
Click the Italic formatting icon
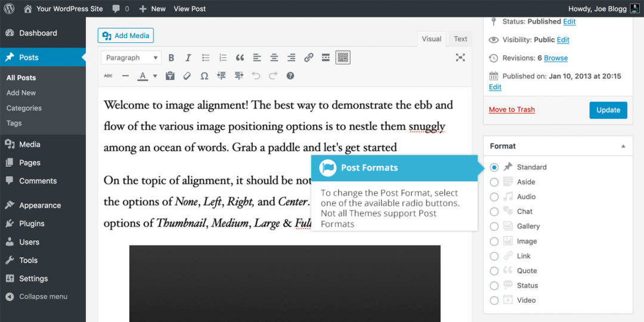[x=188, y=58]
